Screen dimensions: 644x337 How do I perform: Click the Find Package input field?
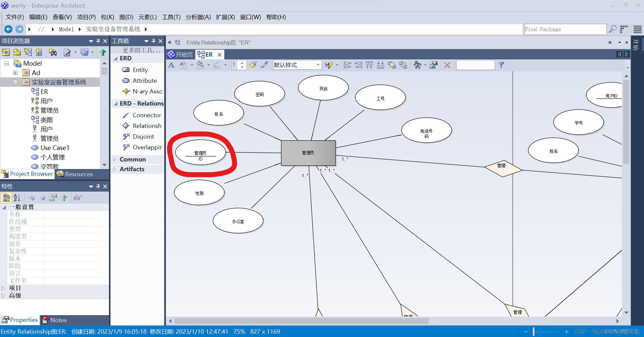point(565,29)
